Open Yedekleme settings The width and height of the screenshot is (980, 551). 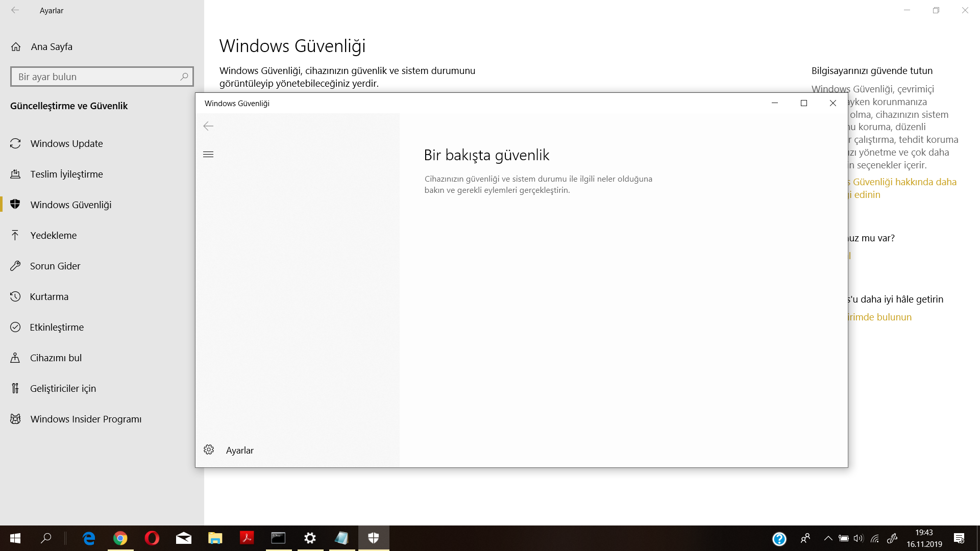coord(102,235)
